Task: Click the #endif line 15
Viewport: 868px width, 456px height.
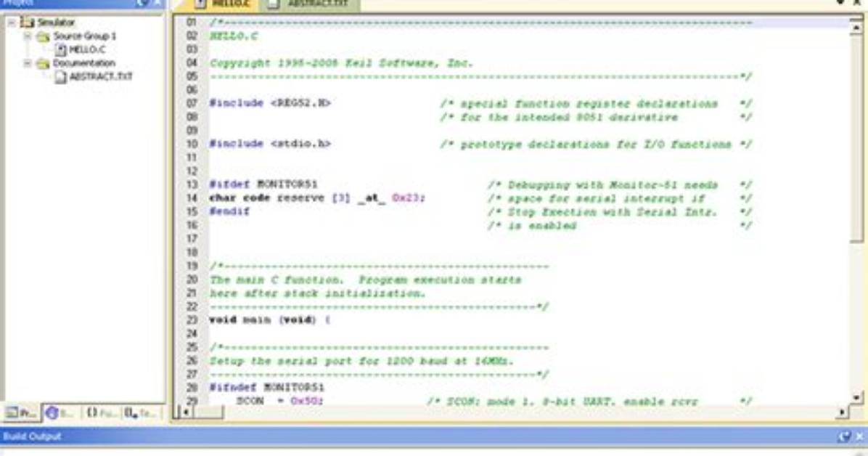Action: [229, 211]
